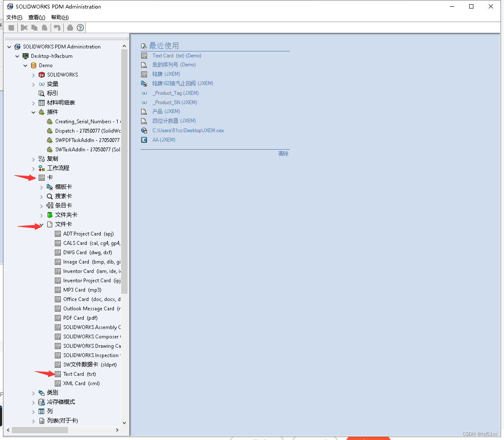
Task: Collapse the 插件 node
Action: tap(34, 112)
